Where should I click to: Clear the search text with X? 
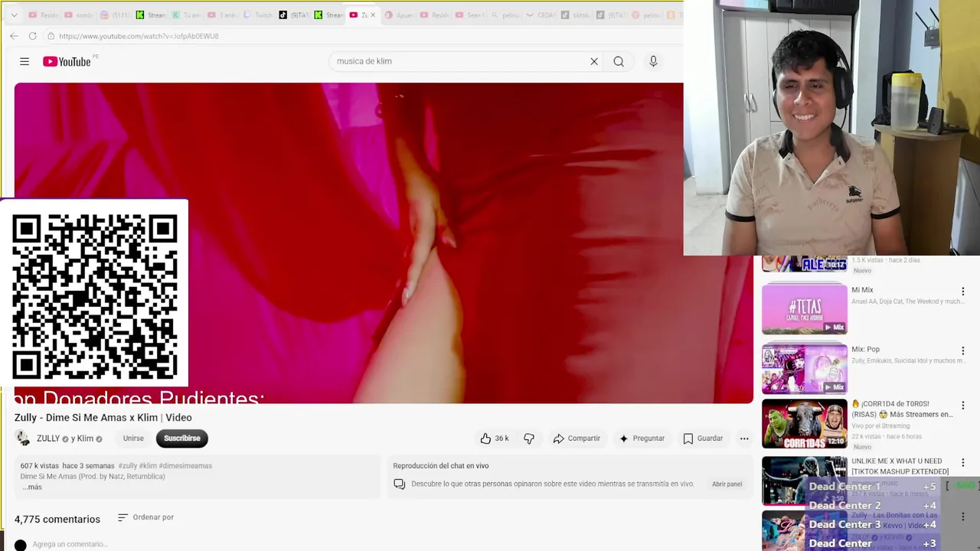(593, 61)
